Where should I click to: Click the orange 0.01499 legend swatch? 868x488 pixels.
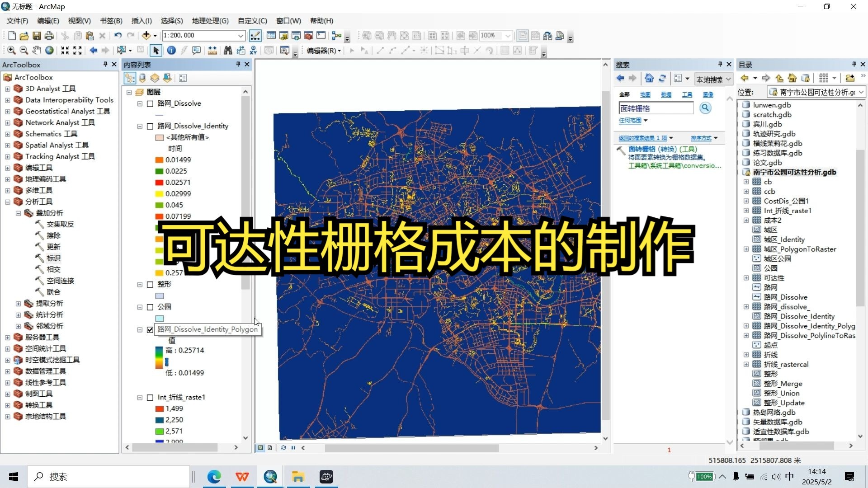pos(160,160)
